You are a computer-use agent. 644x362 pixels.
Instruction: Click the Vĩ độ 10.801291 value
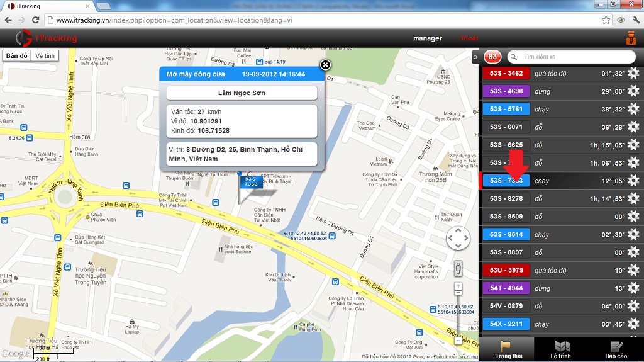206,122
